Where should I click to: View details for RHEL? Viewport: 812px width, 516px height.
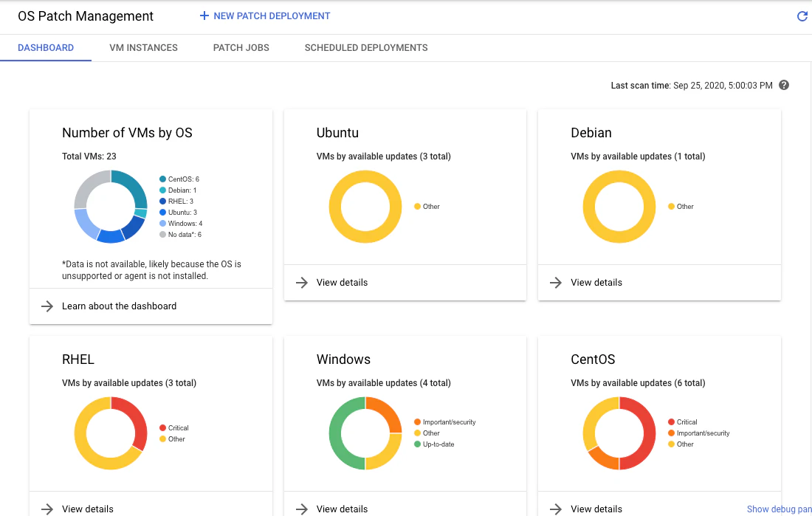pos(88,509)
